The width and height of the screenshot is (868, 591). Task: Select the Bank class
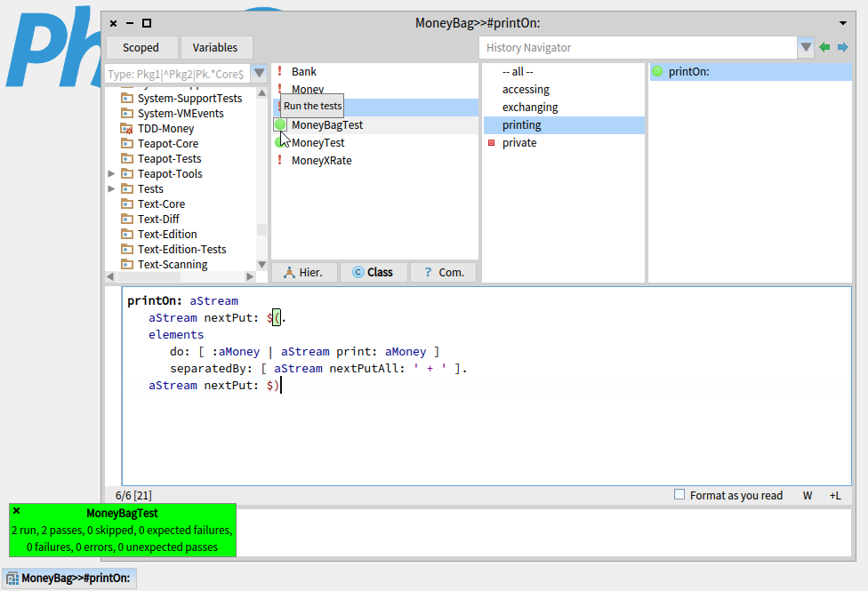pos(375,71)
